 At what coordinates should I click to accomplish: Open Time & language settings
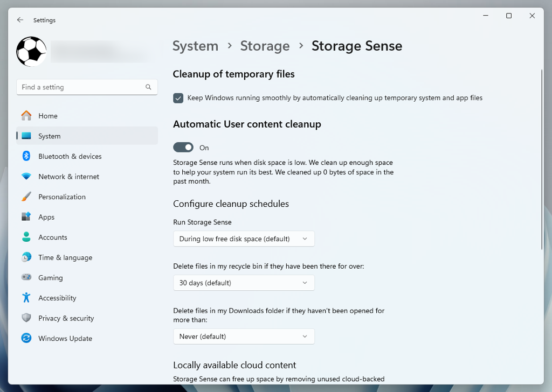(87, 257)
